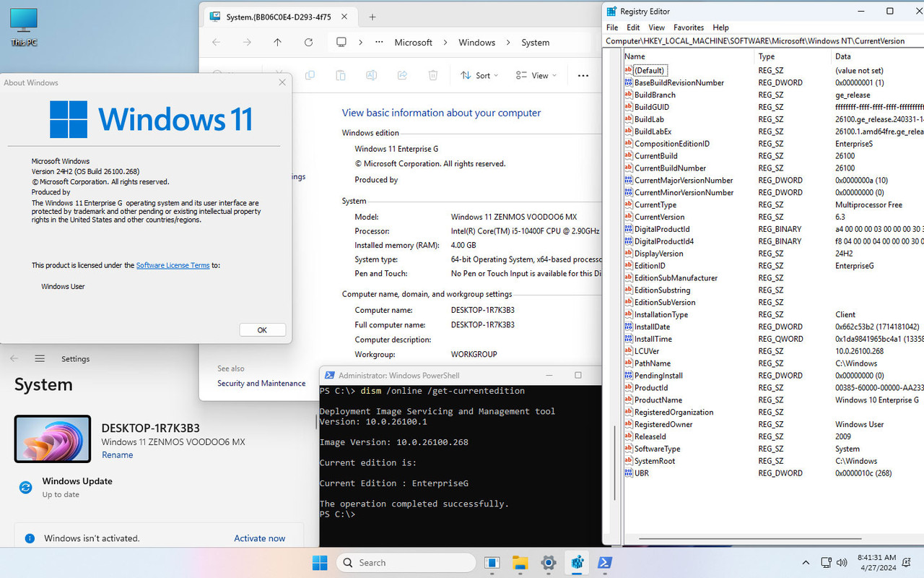The width and height of the screenshot is (924, 578).
Task: Open Registry Editor Favorites menu
Action: coord(689,27)
